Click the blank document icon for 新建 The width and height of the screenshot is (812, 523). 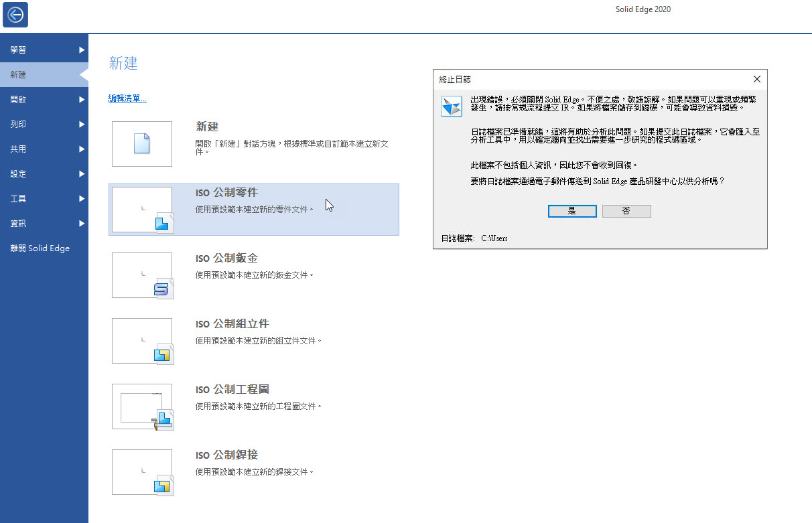point(142,144)
